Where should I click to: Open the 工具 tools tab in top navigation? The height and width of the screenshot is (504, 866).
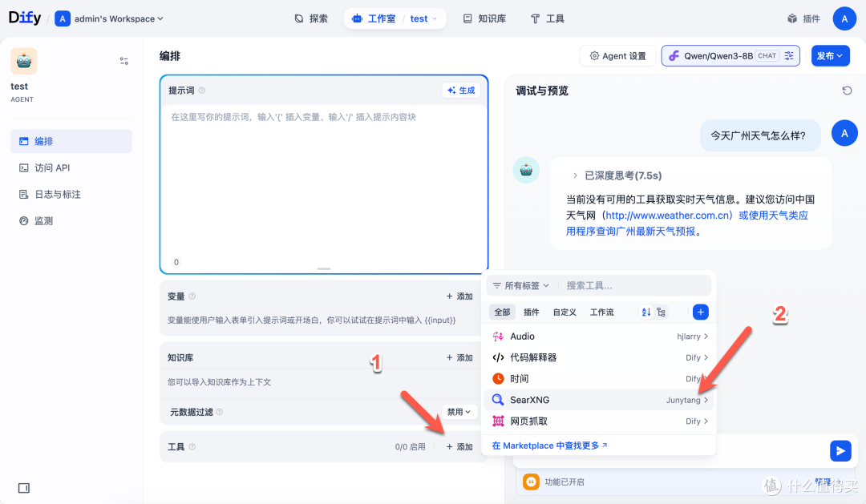[548, 18]
